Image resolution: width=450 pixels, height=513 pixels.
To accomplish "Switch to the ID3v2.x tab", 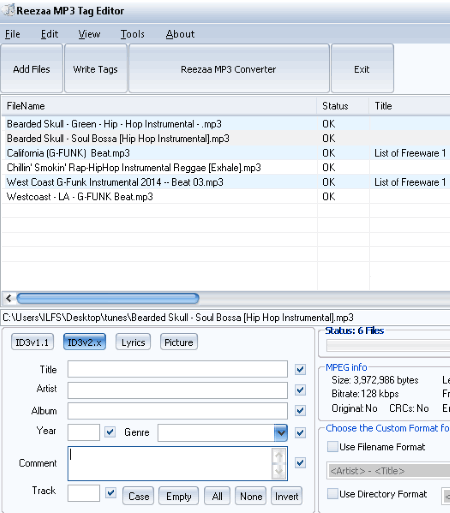I will pyautogui.click(x=84, y=342).
